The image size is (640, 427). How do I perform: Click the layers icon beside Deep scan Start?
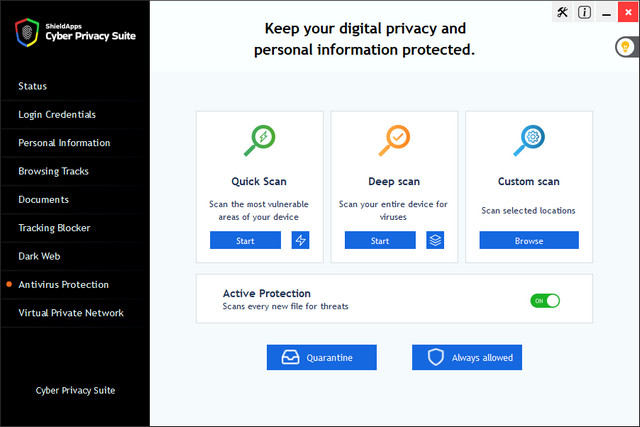[x=435, y=240]
